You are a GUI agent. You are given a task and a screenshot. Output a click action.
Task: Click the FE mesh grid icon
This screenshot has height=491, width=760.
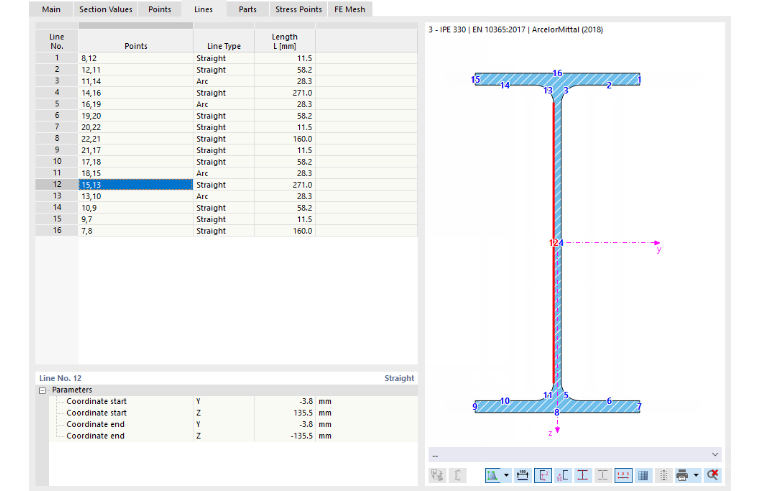(x=643, y=475)
